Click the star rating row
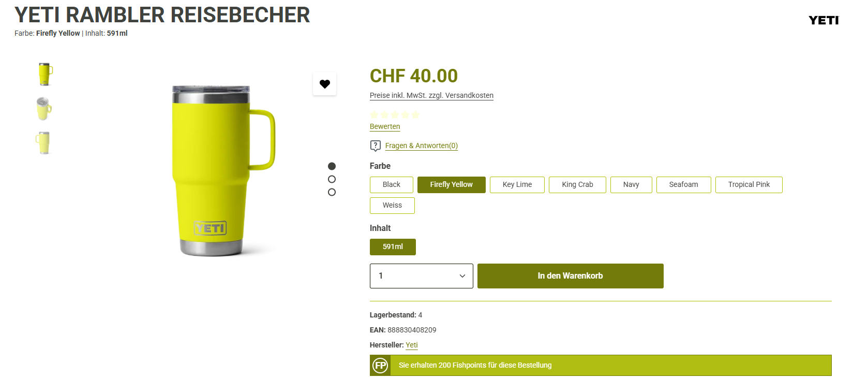Viewport: 868px width, 392px height. pyautogui.click(x=395, y=114)
